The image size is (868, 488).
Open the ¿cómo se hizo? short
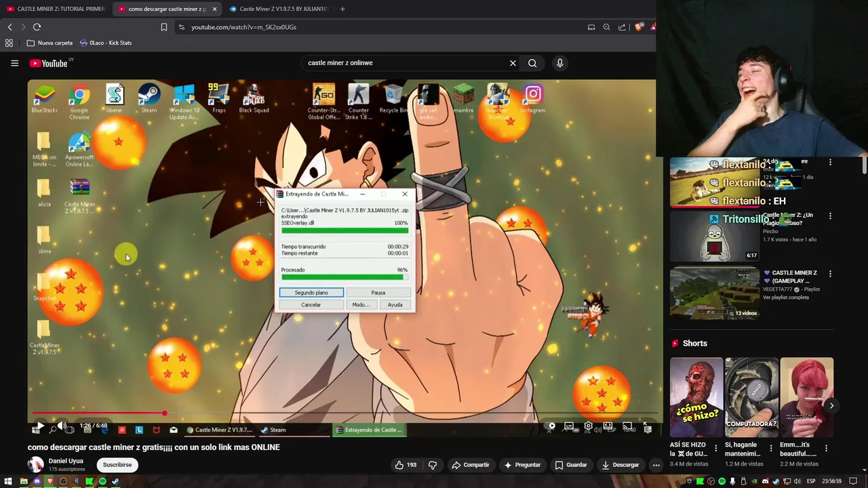click(696, 397)
